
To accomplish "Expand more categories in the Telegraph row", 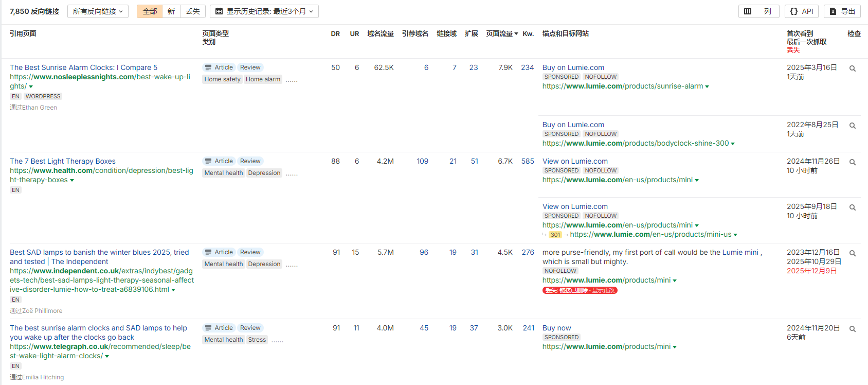I will coord(277,341).
